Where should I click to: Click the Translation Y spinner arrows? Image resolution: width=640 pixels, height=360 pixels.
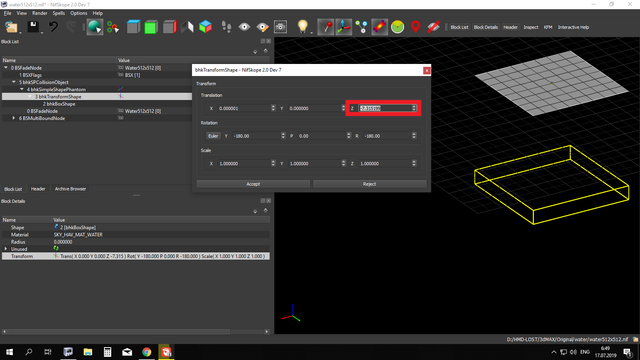(343, 108)
